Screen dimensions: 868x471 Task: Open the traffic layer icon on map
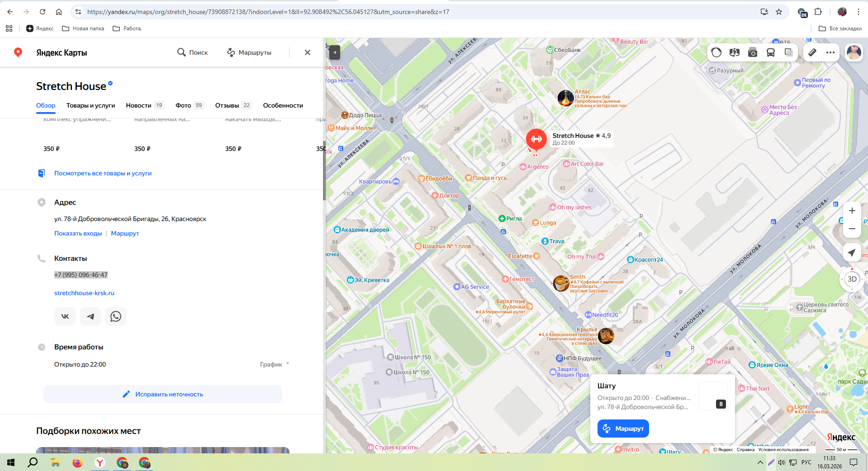coord(716,52)
